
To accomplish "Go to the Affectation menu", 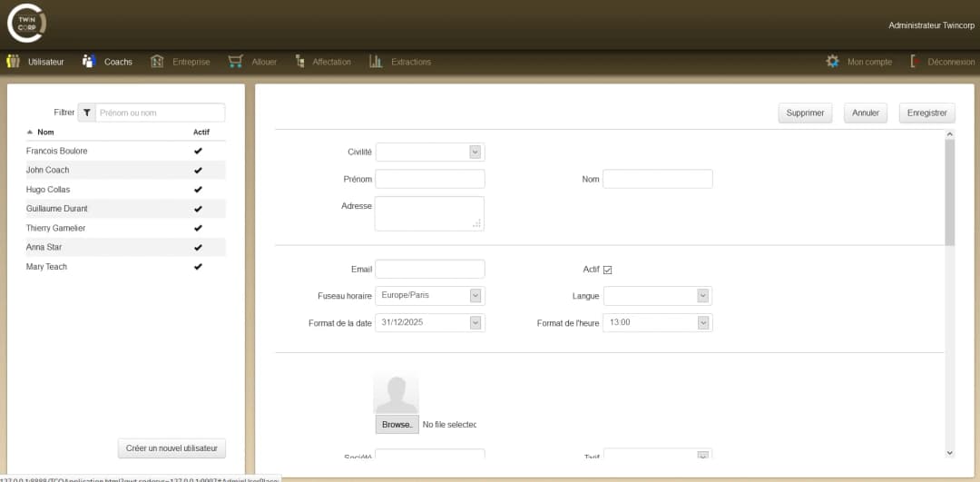I will [331, 62].
